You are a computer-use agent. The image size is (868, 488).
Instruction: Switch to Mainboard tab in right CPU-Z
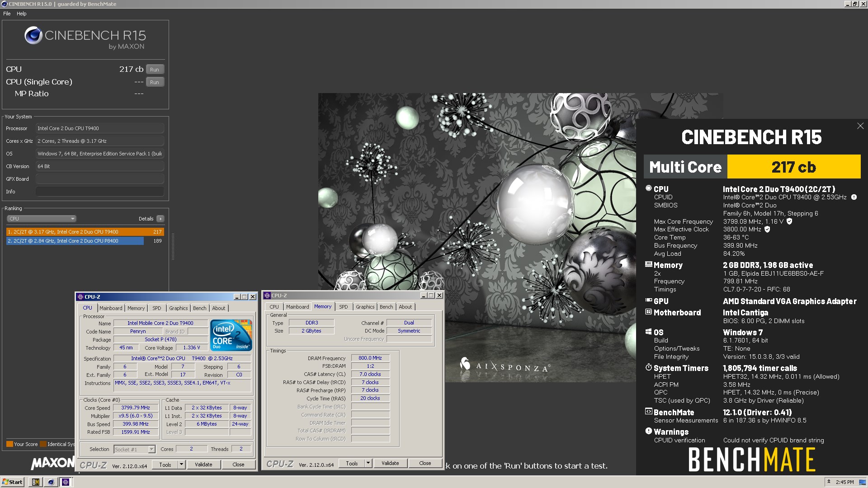(x=297, y=307)
